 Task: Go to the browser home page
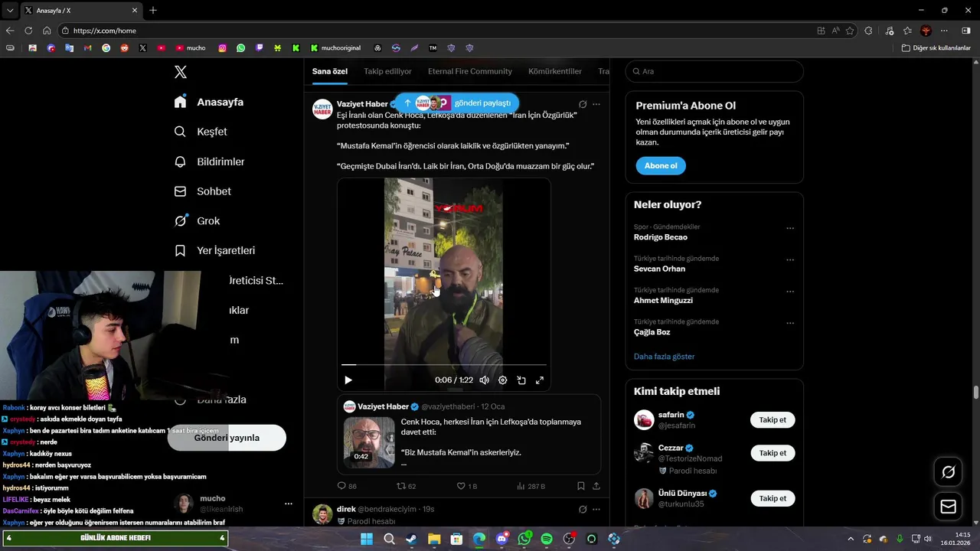pos(47,31)
